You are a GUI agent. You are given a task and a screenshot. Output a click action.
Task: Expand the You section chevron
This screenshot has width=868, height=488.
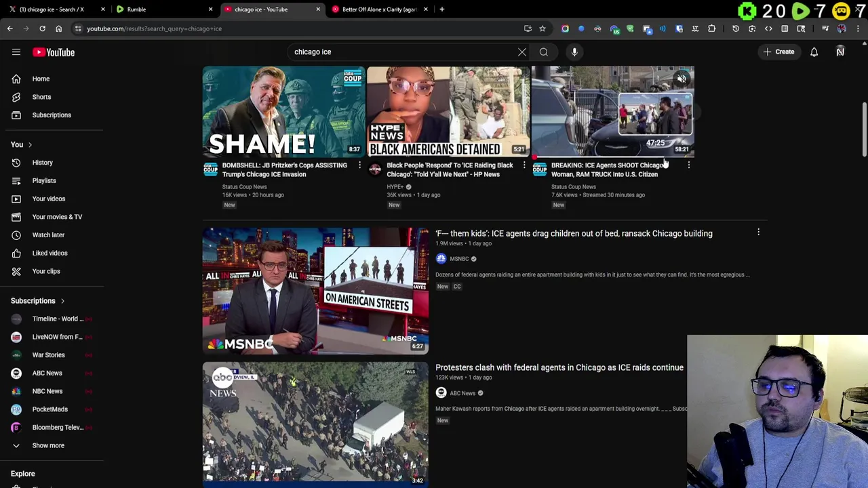pos(30,144)
